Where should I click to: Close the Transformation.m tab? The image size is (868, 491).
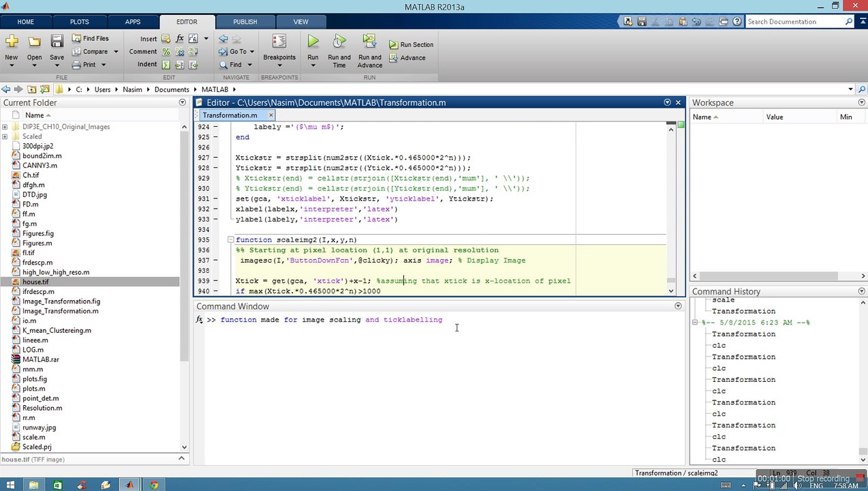[x=270, y=115]
